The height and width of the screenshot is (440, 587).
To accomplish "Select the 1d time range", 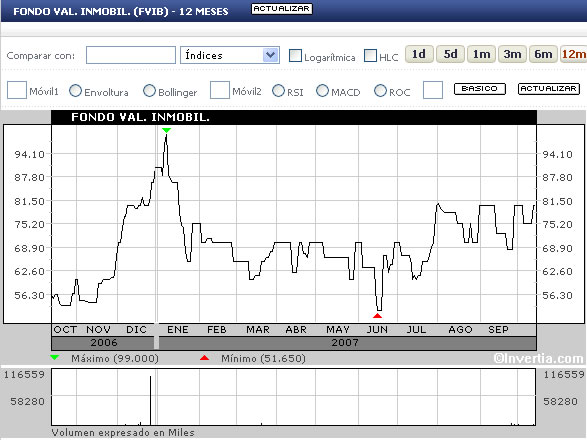I will pyautogui.click(x=419, y=54).
